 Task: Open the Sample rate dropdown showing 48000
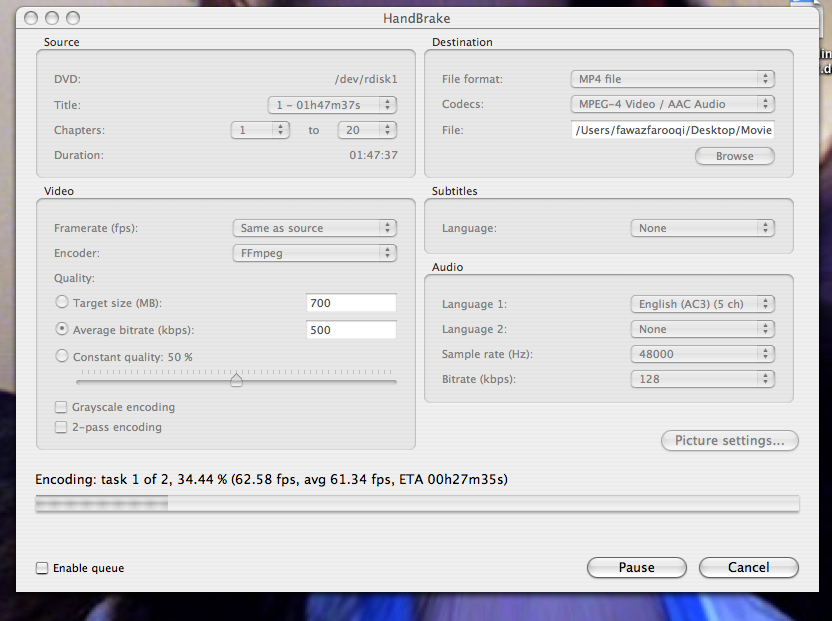tap(703, 354)
